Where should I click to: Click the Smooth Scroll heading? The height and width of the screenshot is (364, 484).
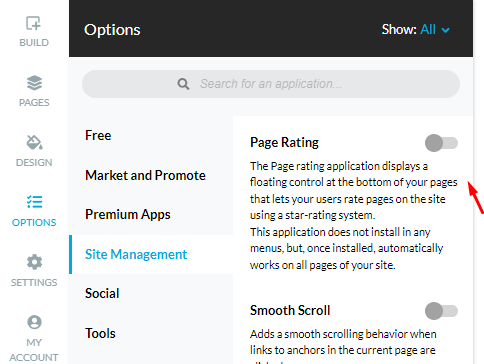pos(290,310)
